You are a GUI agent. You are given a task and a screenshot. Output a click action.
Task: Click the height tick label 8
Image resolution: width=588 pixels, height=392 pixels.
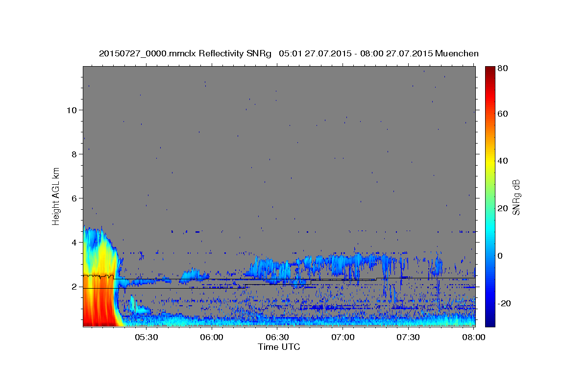click(74, 154)
